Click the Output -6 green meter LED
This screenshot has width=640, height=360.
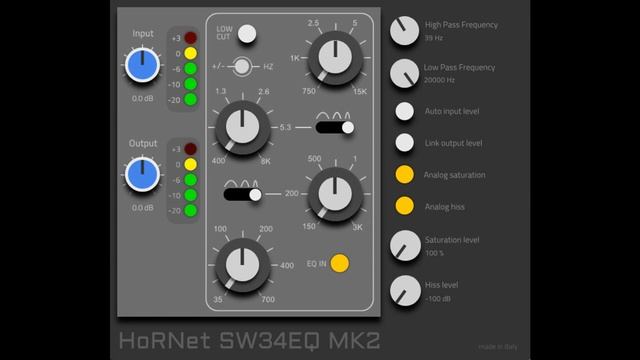[x=190, y=180]
